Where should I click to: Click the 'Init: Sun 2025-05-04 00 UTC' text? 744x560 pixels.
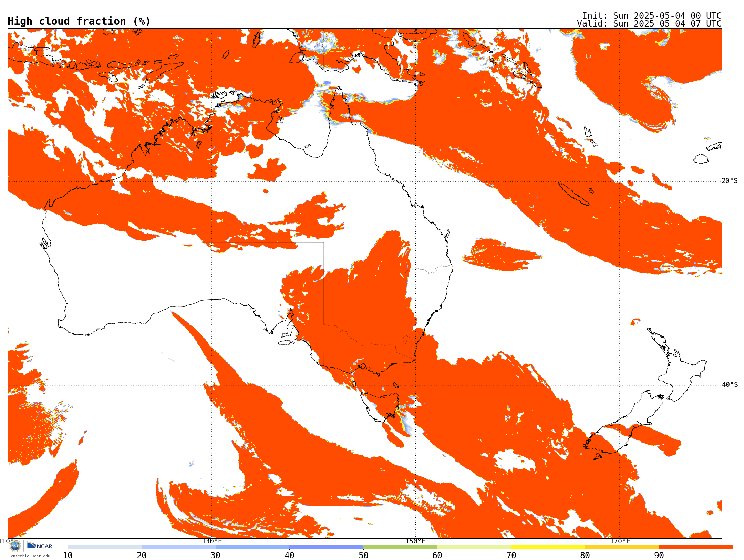pyautogui.click(x=652, y=16)
